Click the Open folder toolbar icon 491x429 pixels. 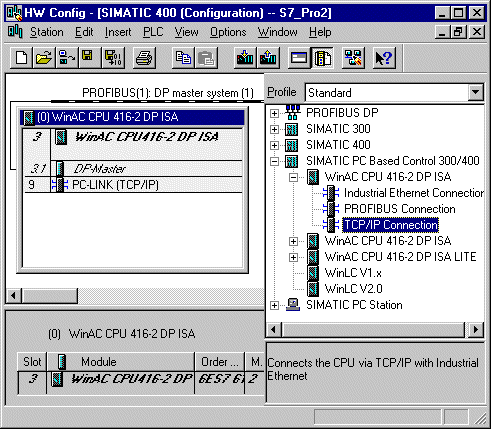click(x=44, y=58)
